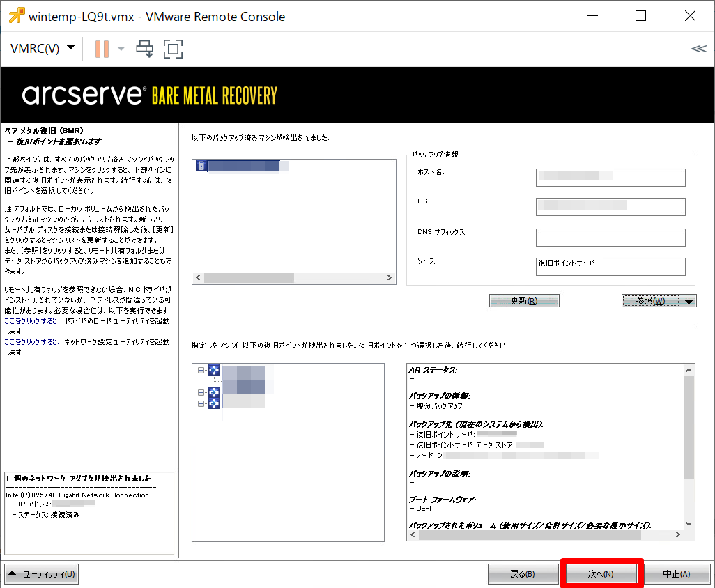The height and width of the screenshot is (588, 715).
Task: Expand the third recovery point tree node
Action: tap(201, 403)
